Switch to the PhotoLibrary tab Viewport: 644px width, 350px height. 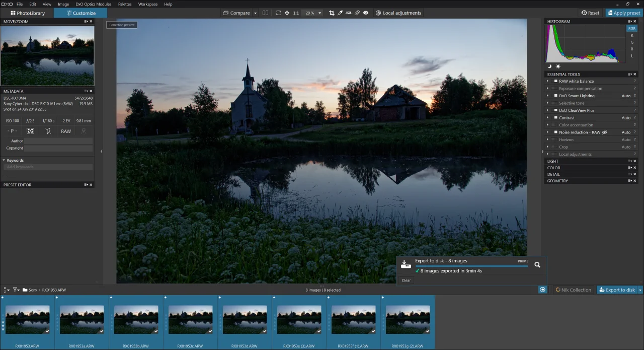28,13
